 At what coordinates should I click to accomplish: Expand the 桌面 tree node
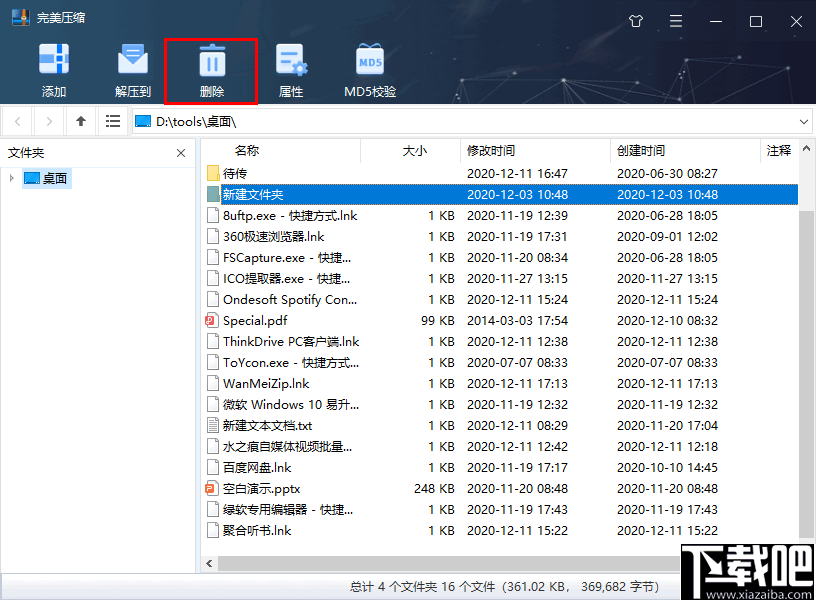pyautogui.click(x=11, y=178)
